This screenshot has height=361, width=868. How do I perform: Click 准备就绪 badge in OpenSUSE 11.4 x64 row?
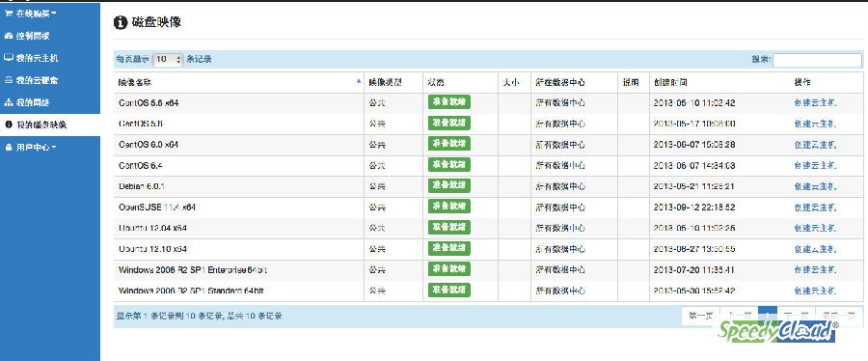click(448, 206)
